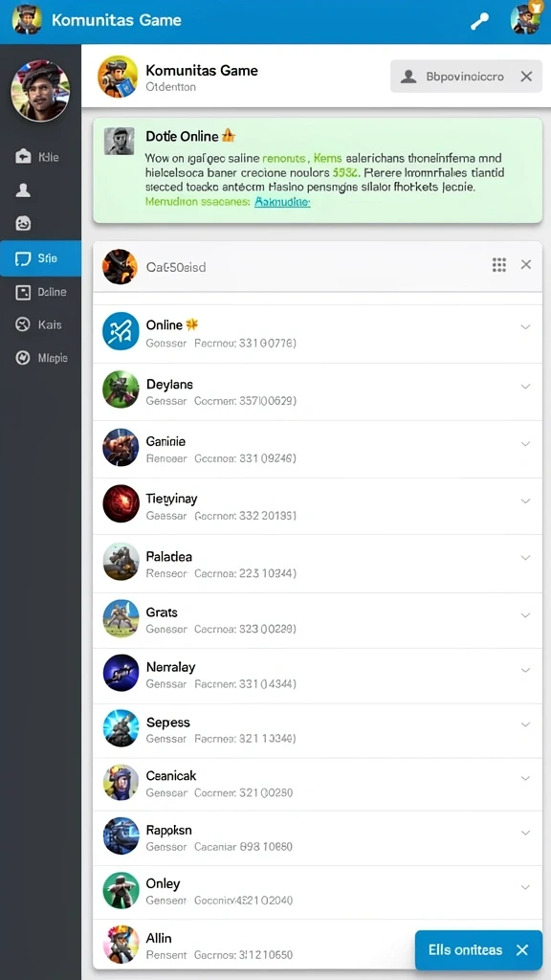Expand the Nerralay row chevron
551x980 pixels.
pyautogui.click(x=525, y=670)
